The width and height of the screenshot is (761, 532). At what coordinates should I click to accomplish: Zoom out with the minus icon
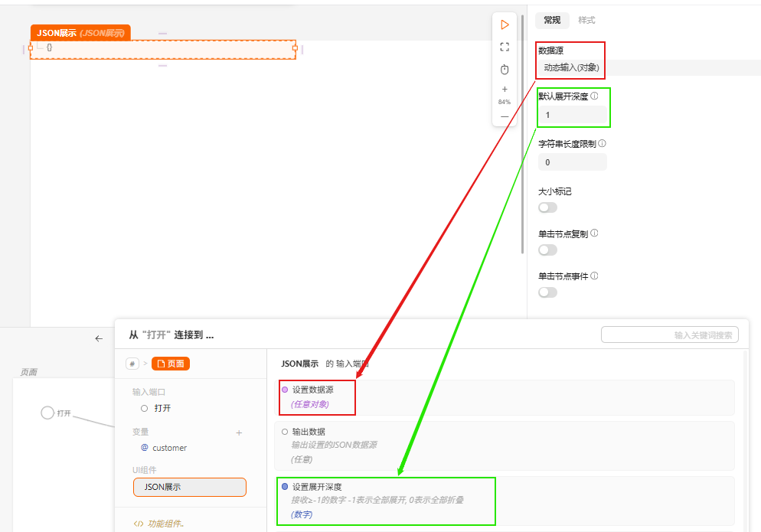(x=504, y=116)
